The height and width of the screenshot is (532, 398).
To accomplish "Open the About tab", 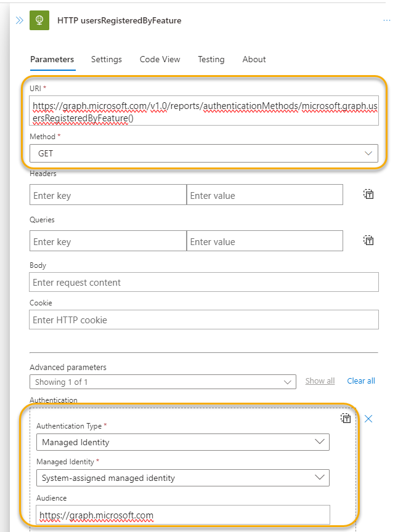I will coord(254,59).
